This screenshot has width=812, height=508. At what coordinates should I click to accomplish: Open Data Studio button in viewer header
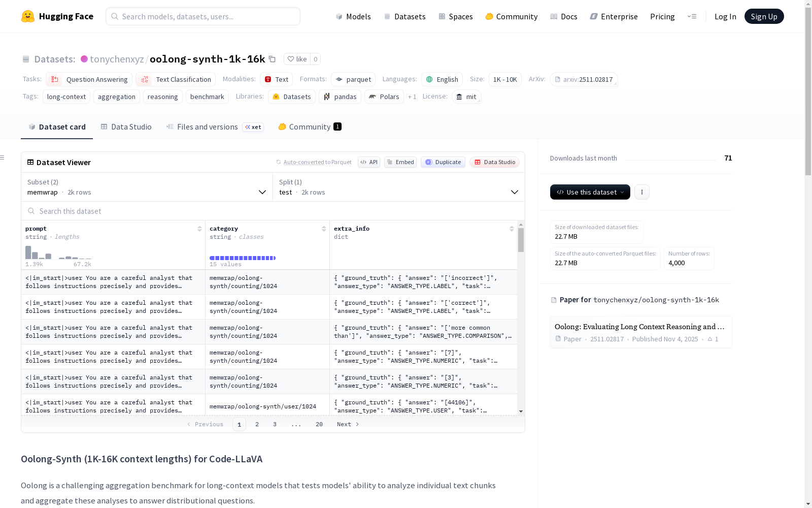point(494,162)
